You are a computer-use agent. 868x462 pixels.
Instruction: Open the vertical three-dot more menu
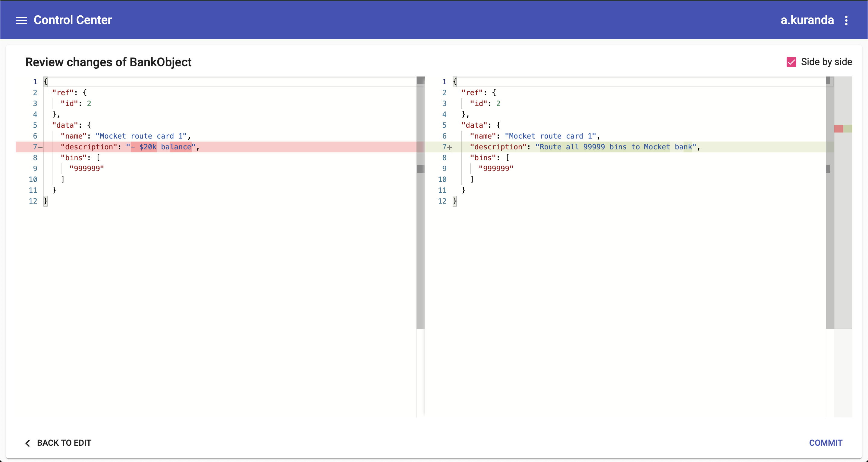[846, 20]
